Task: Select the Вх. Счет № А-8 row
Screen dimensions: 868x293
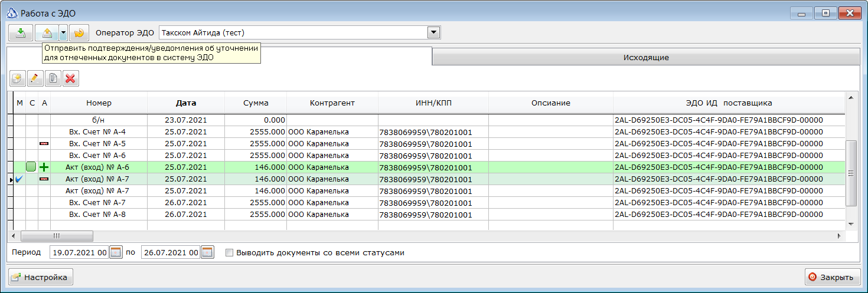Action: tap(428, 214)
